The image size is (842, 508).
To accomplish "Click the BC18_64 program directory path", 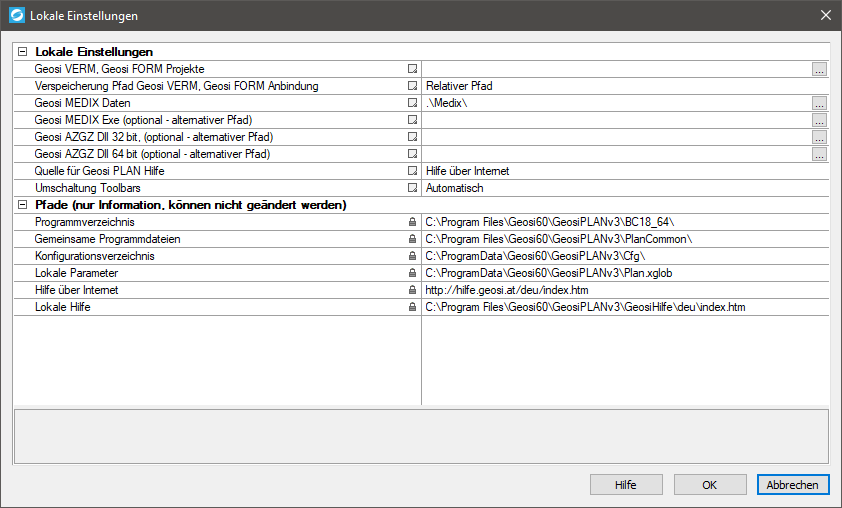I will 549,222.
